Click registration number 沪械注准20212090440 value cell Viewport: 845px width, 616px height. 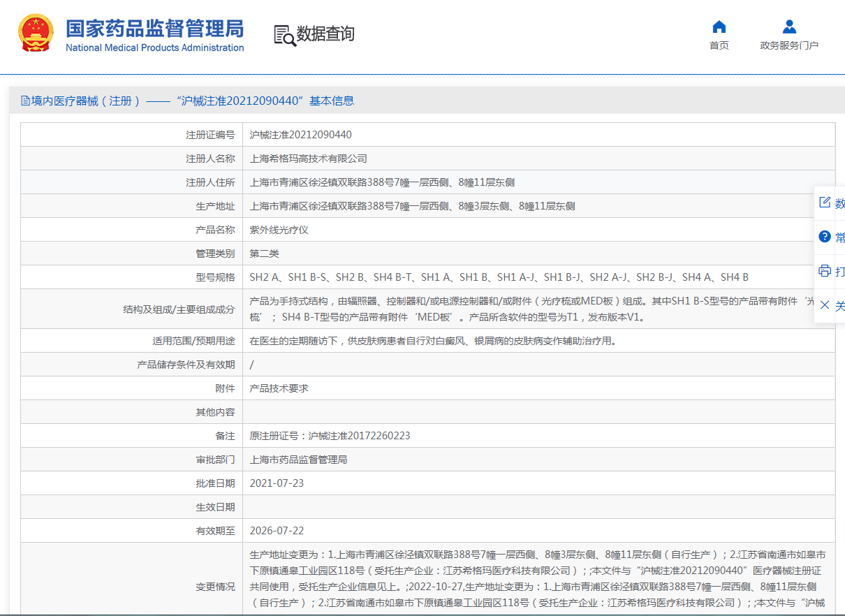tap(538, 135)
